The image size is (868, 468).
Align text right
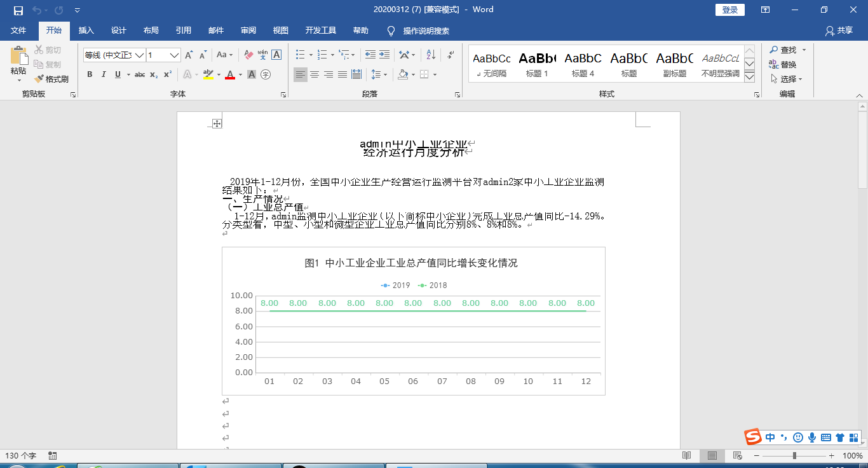329,74
